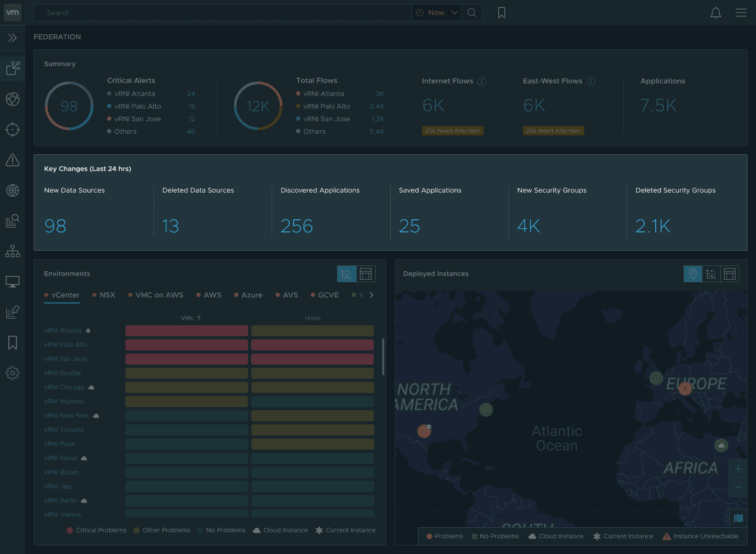Open vRNI Palo Alto in Environments list
This screenshot has height=554, width=756.
coord(66,345)
